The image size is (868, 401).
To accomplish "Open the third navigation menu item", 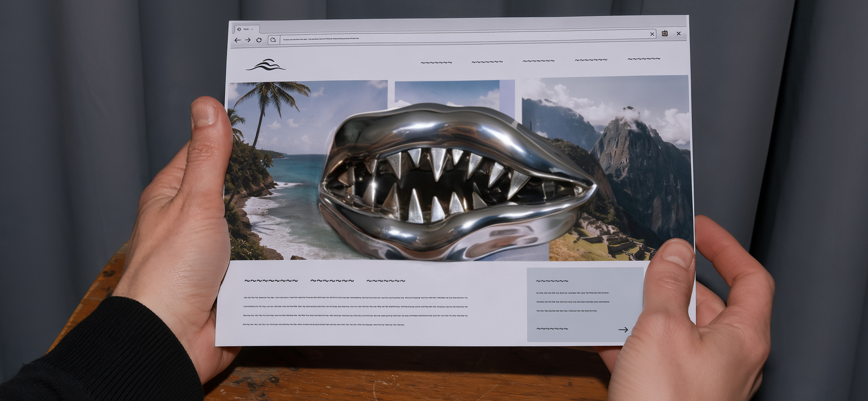I will tap(538, 61).
